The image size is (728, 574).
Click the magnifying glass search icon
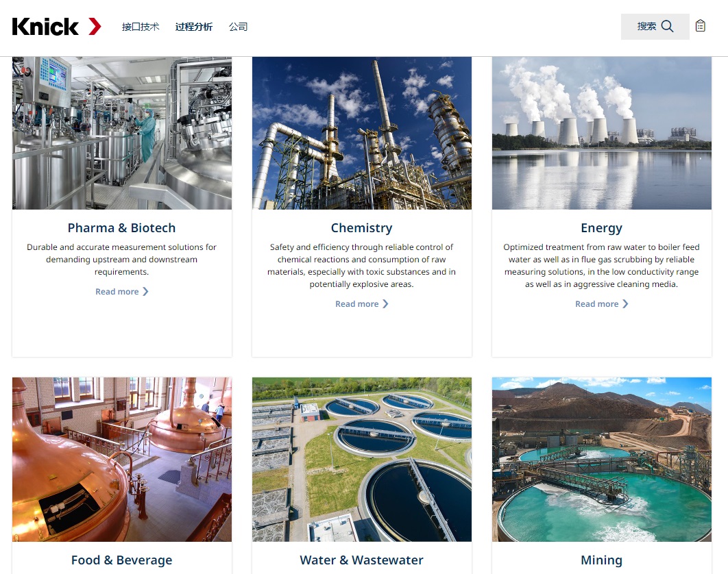click(667, 26)
